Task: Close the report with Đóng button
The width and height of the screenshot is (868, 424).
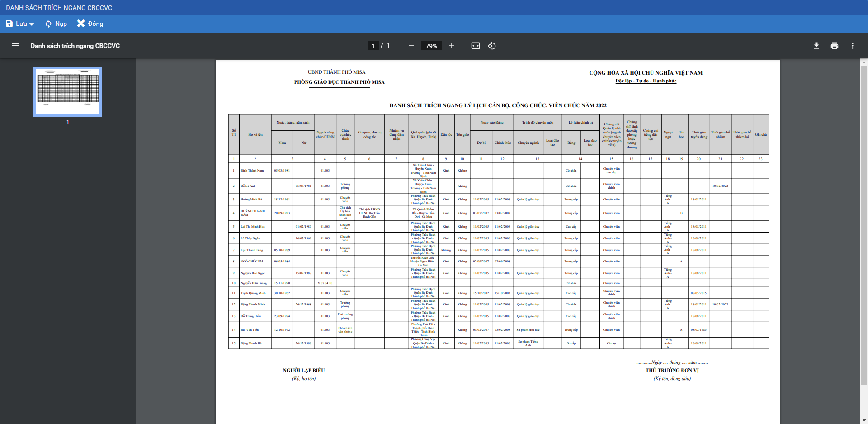Action: click(x=90, y=24)
